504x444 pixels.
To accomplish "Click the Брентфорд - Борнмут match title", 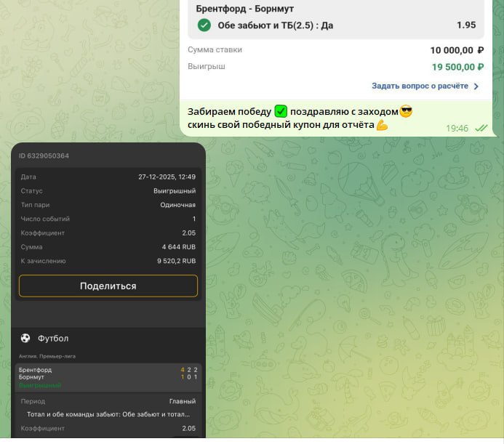I will coord(245,9).
